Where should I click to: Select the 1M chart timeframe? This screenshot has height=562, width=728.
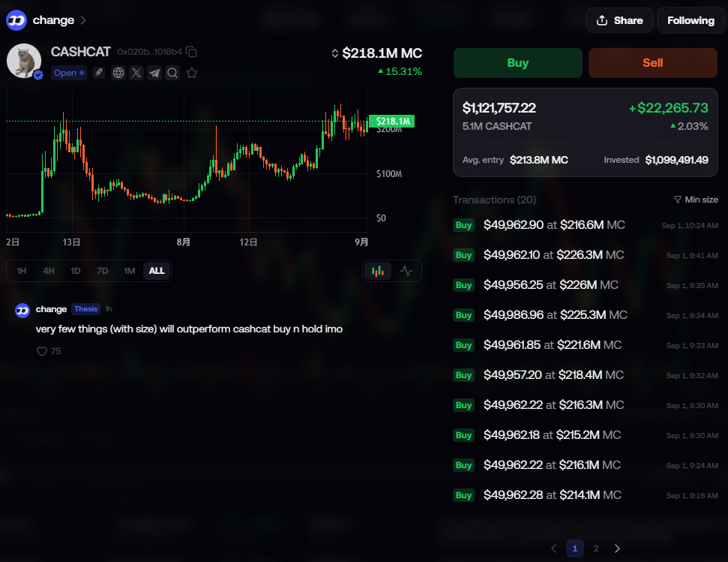(x=130, y=271)
